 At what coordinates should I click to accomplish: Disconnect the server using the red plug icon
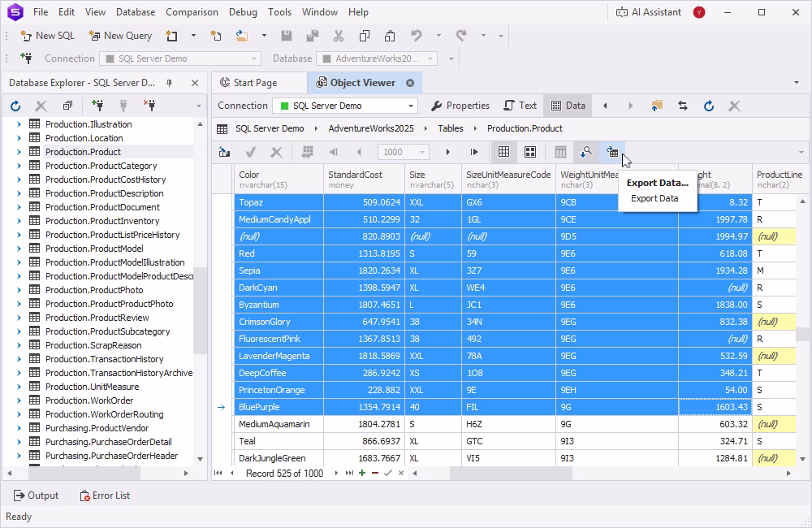(x=150, y=105)
